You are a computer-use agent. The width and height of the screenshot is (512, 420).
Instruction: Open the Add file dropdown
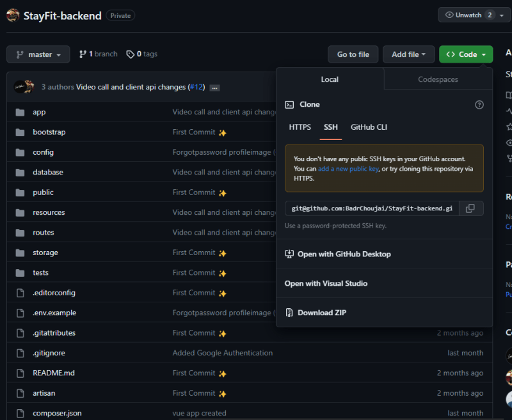click(x=408, y=54)
